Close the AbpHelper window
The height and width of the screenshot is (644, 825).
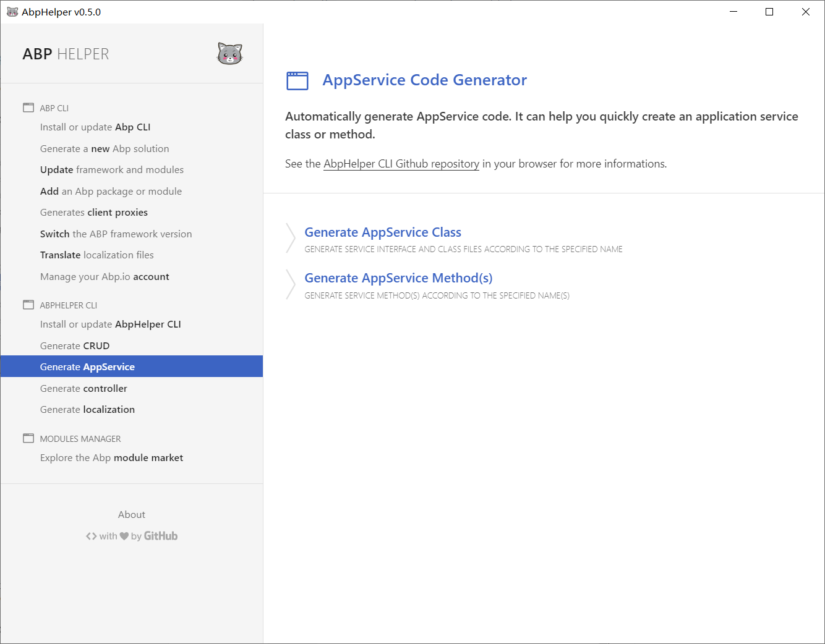(806, 12)
